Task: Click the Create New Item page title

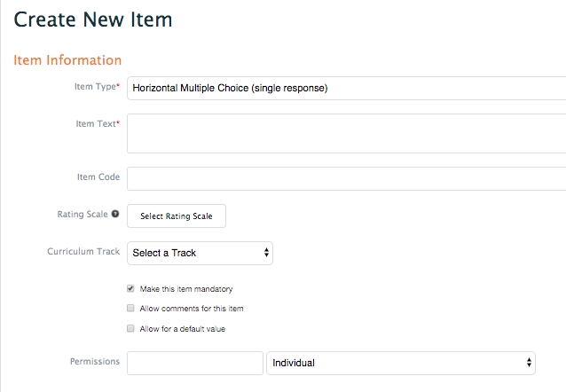Action: tap(93, 19)
